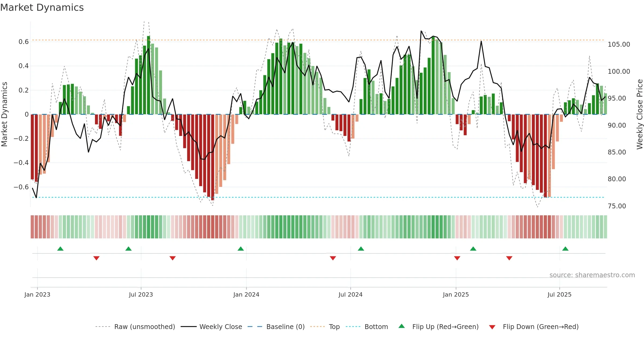This screenshot has width=644, height=362.
Task: Click the 95.00 price axis label
Action: [617, 98]
